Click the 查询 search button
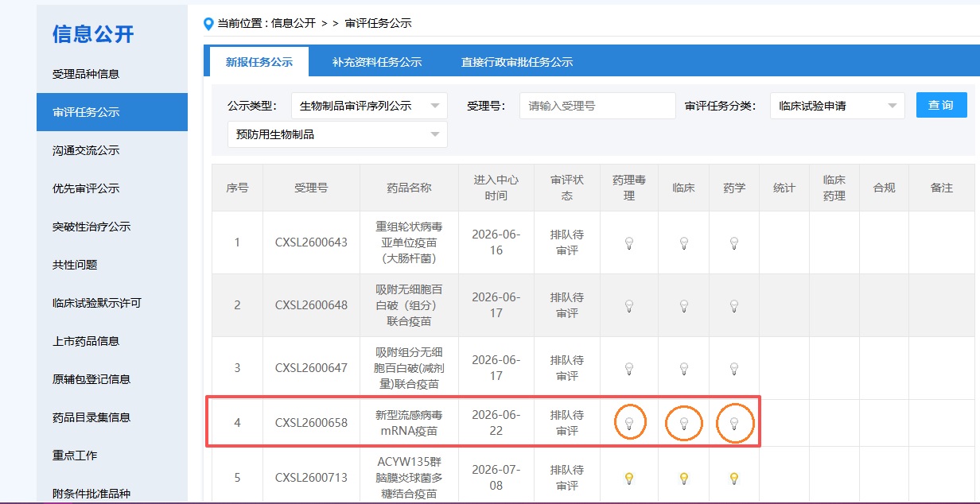 point(942,105)
